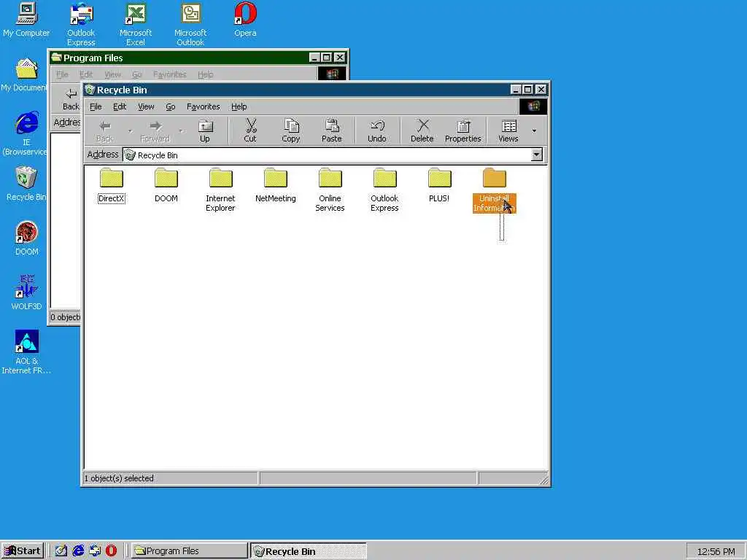Open the Forward history dropdown arrow
This screenshot has width=747, height=560.
coord(181,131)
